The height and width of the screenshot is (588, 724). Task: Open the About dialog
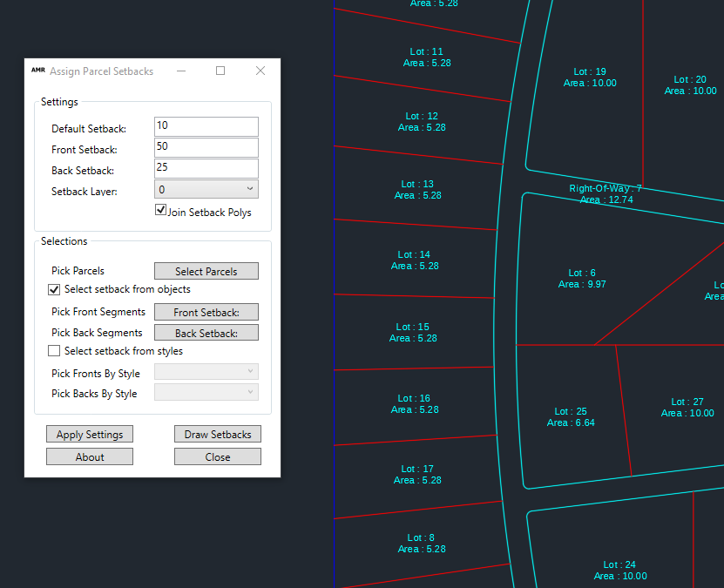coord(89,456)
